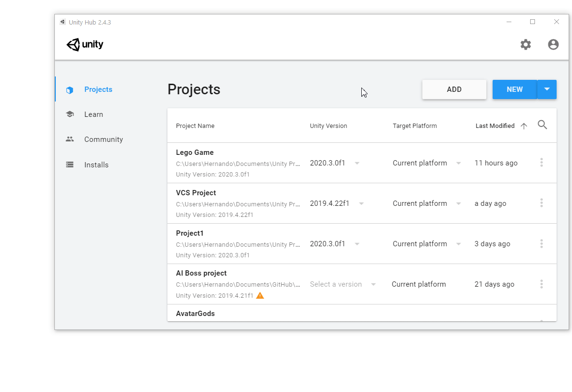This screenshot has height=392, width=572.
Task: Click the Learn graduation cap icon
Action: [x=70, y=114]
